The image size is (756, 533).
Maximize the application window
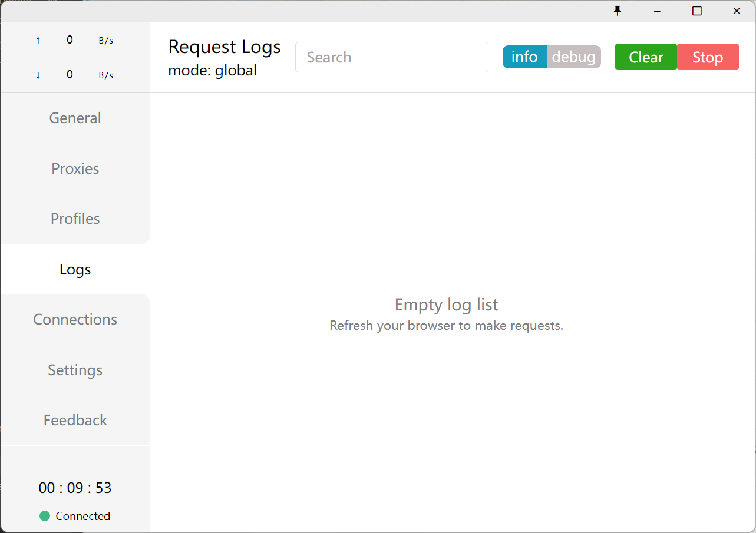point(696,11)
